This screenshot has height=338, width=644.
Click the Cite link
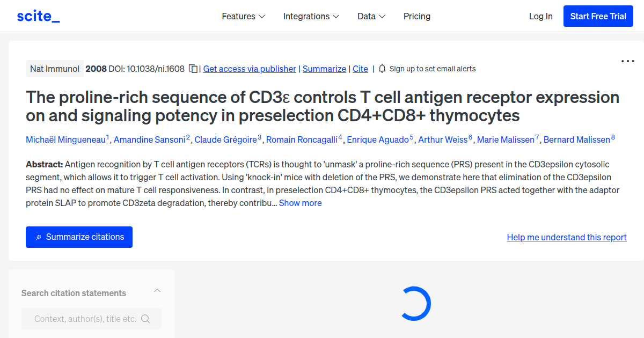click(x=360, y=69)
